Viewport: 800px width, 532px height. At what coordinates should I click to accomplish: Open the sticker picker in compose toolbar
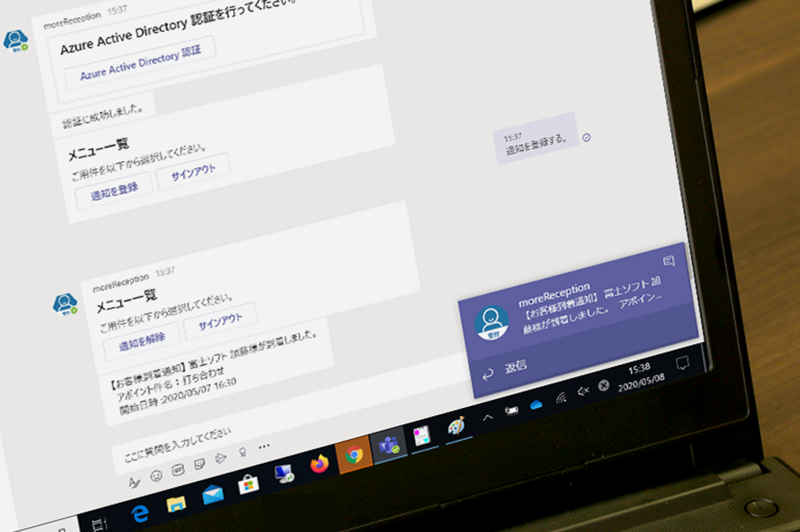[199, 464]
